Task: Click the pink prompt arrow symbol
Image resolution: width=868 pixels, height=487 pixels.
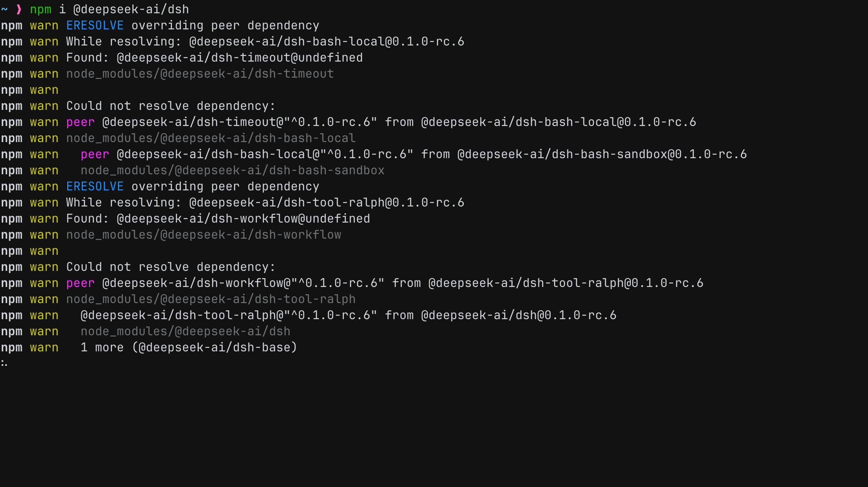Action: point(19,9)
